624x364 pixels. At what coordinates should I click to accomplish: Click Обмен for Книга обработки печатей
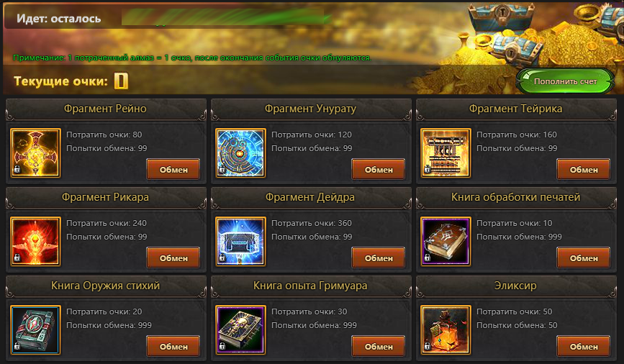[584, 258]
